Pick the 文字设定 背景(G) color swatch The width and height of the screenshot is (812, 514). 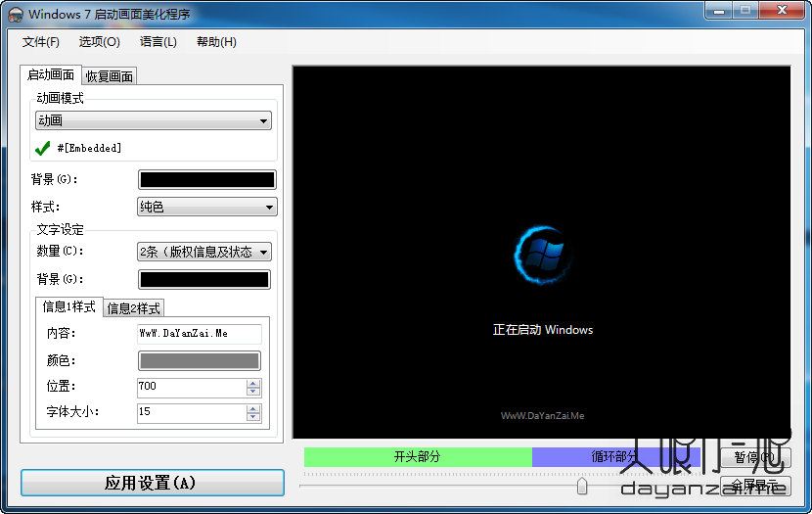pyautogui.click(x=204, y=279)
